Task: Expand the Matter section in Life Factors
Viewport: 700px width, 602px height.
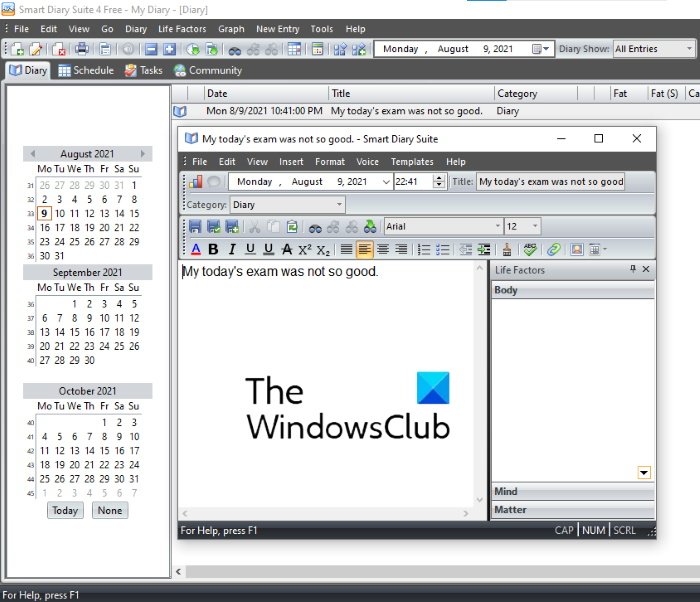Action: (573, 510)
